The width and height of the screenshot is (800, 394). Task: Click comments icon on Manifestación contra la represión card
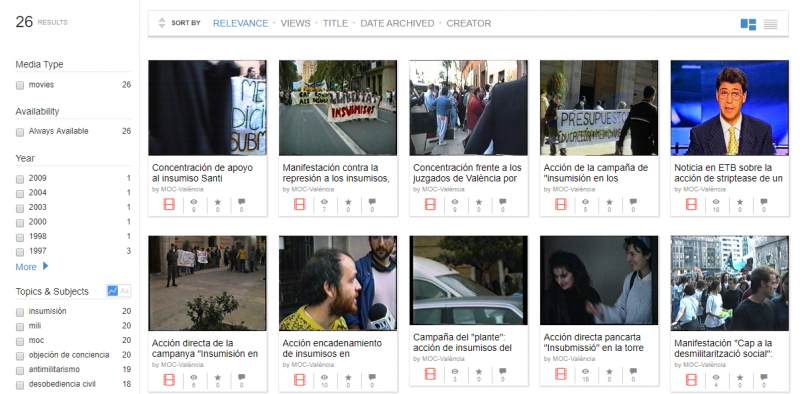(x=372, y=202)
